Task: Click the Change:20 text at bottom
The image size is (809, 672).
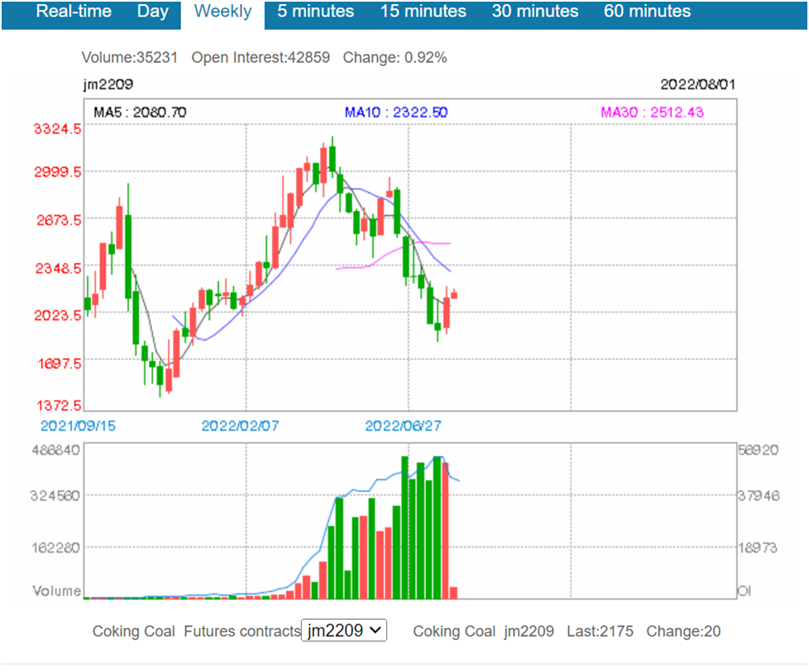Action: click(683, 631)
